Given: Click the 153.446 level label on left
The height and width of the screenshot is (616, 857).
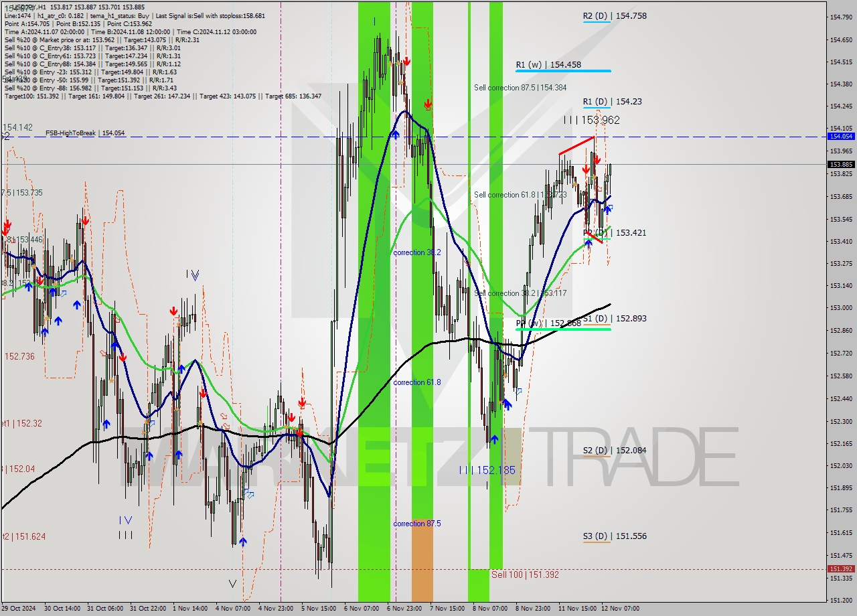Looking at the screenshot, I should point(21,239).
